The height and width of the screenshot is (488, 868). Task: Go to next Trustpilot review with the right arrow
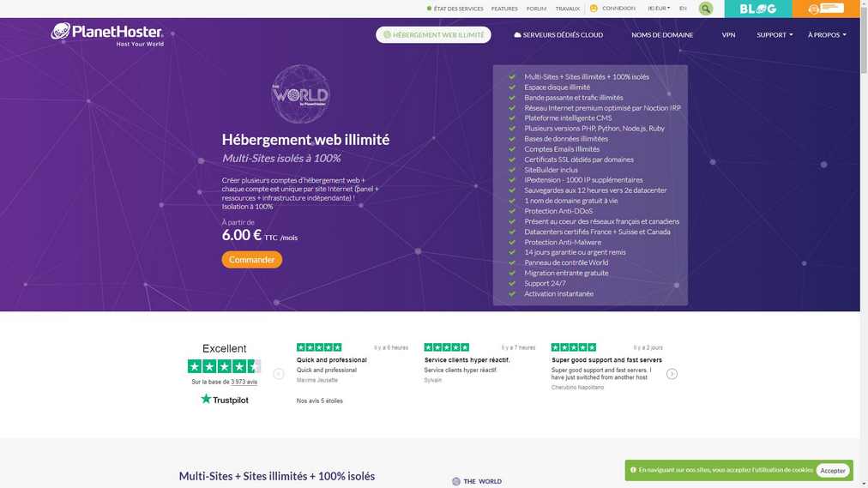672,374
